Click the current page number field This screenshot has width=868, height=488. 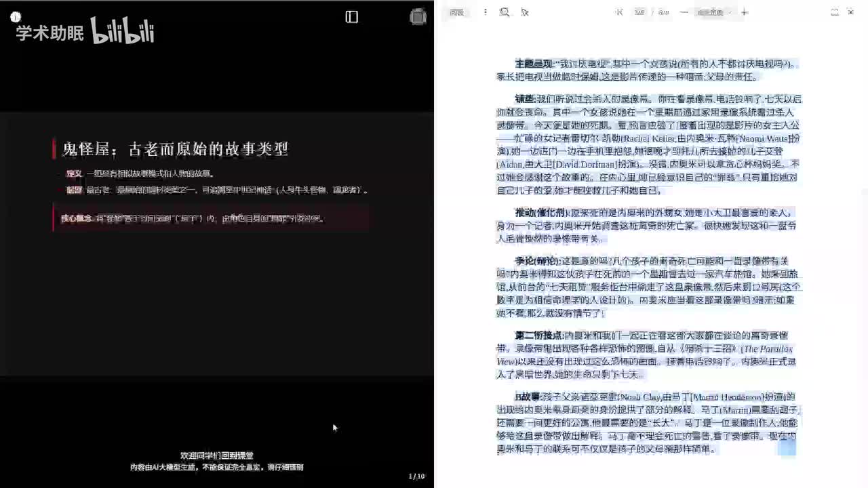pos(639,12)
